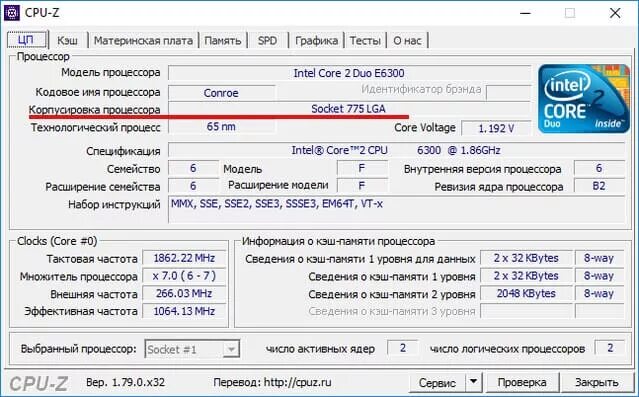Image resolution: width=639 pixels, height=397 pixels.
Task: Open the Материнская плата tab
Action: [143, 40]
